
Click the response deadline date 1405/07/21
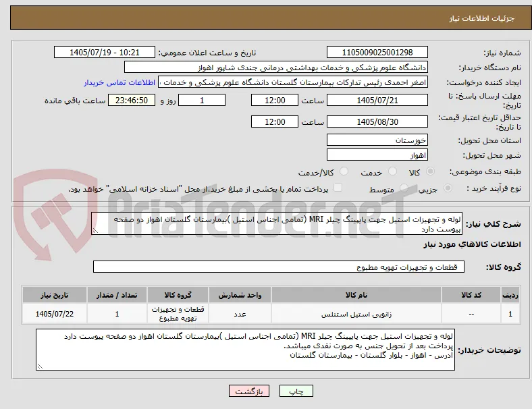[377, 101]
